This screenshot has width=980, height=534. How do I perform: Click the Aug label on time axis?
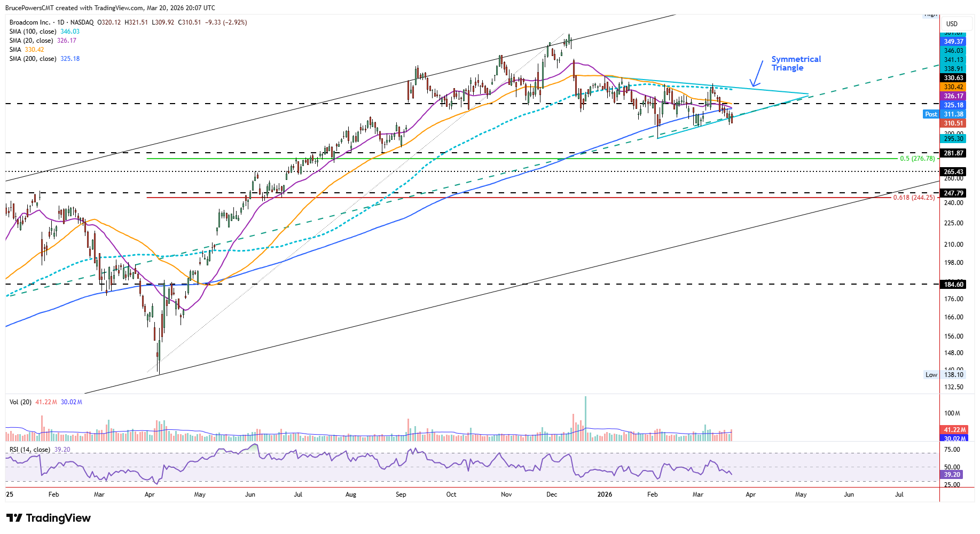click(x=351, y=494)
